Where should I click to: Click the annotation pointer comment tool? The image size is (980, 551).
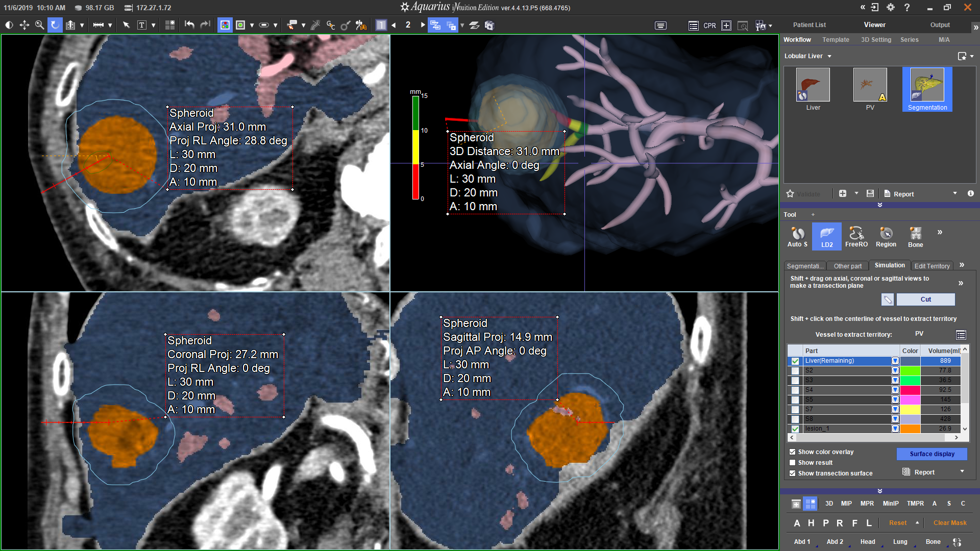(291, 25)
